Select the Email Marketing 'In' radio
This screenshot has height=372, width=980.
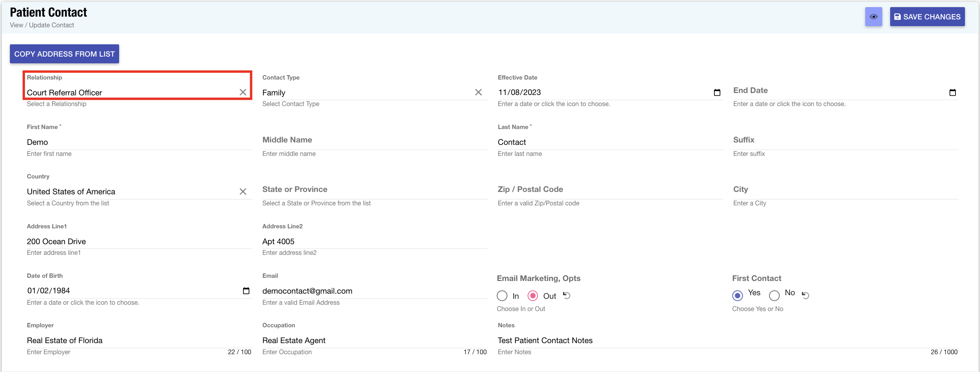coord(502,296)
